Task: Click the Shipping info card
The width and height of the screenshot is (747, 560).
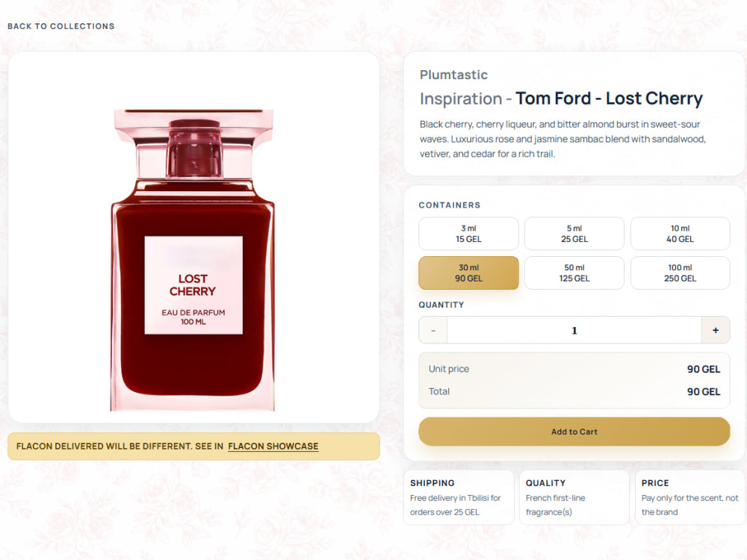Action: 459,497
